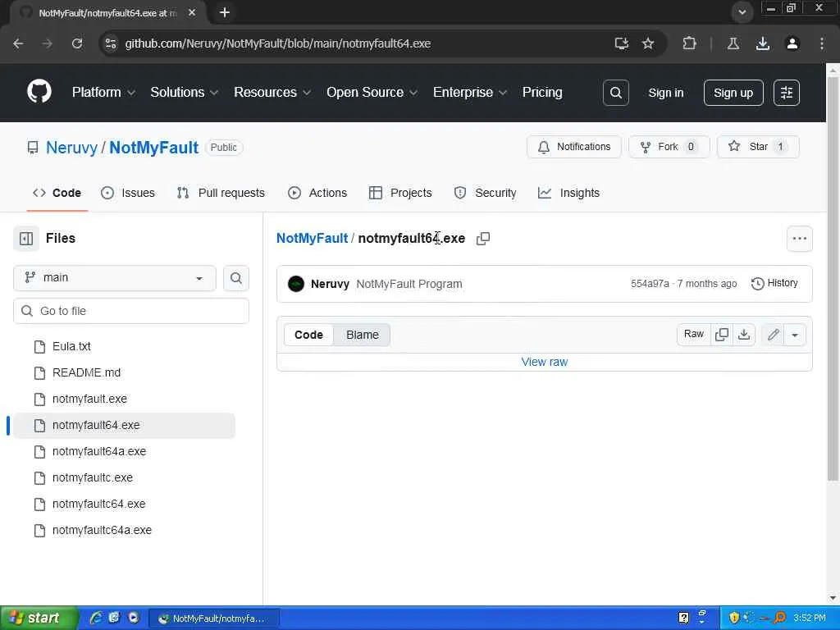The image size is (840, 630).
Task: Copy raw file contents icon
Action: (722, 335)
